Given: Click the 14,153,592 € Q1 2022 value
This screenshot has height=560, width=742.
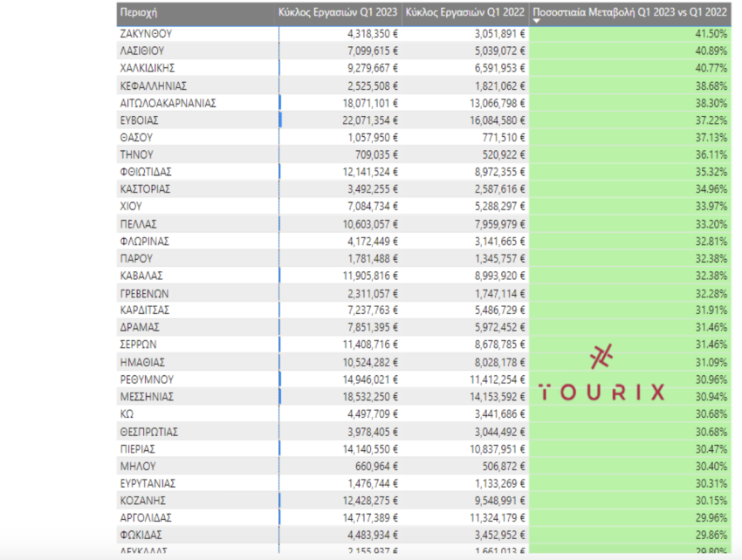Looking at the screenshot, I should point(498,397).
